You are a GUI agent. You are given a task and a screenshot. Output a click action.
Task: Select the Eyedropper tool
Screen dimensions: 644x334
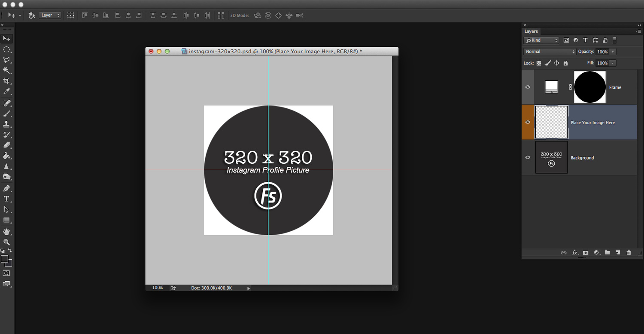[6, 92]
